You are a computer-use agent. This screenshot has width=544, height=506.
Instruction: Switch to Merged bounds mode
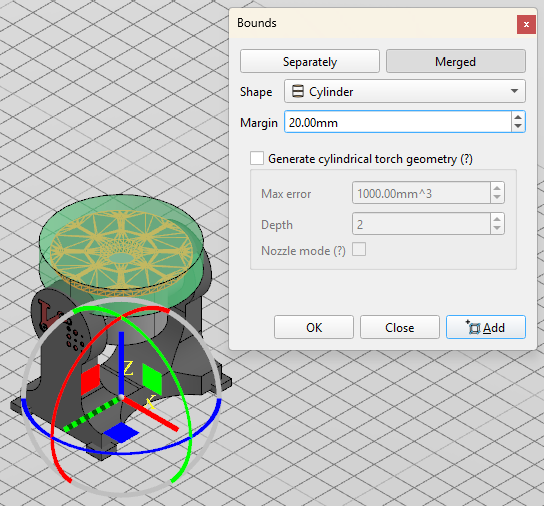tap(456, 61)
